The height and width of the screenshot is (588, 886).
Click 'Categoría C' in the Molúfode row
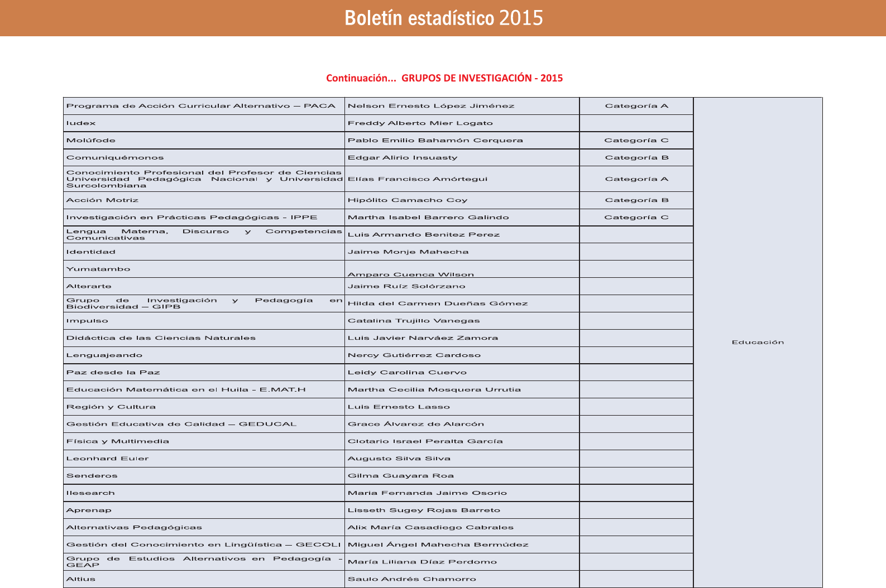pyautogui.click(x=636, y=141)
